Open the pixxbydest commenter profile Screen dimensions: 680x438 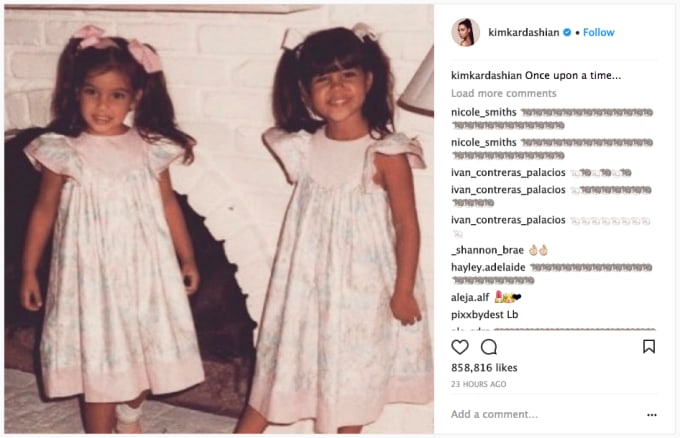pos(477,315)
